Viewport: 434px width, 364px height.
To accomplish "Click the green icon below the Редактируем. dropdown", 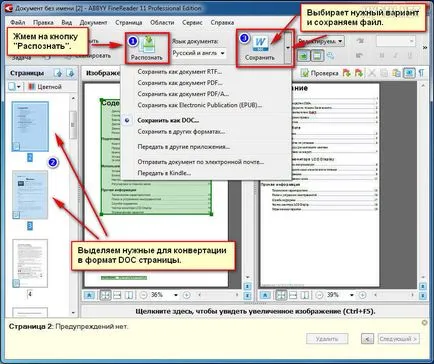I will click(303, 56).
